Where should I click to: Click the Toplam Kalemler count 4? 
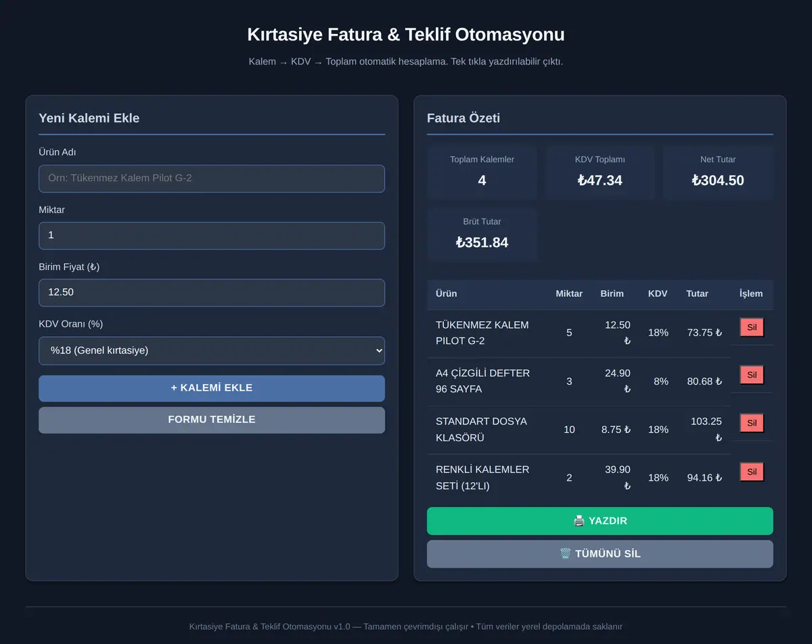(482, 181)
